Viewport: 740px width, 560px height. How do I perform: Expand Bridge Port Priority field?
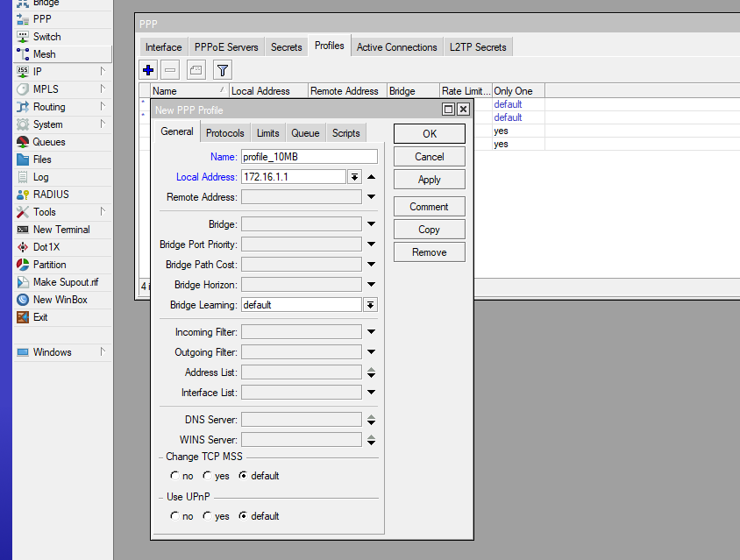tap(372, 245)
